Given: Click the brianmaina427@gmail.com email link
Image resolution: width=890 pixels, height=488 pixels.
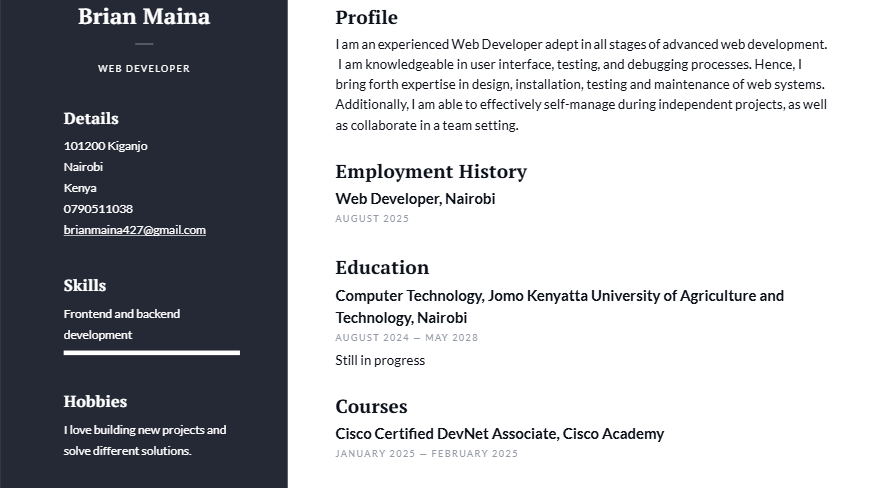Looking at the screenshot, I should tap(135, 230).
